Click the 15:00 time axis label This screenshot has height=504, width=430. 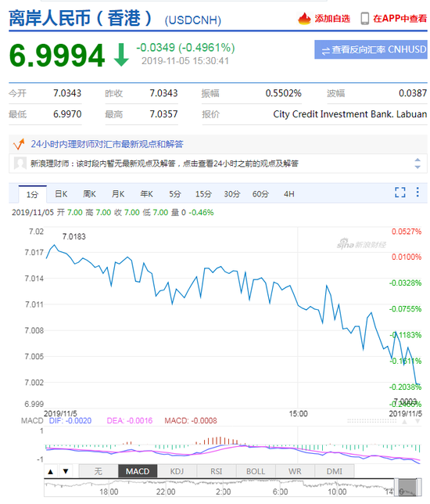pos(298,414)
